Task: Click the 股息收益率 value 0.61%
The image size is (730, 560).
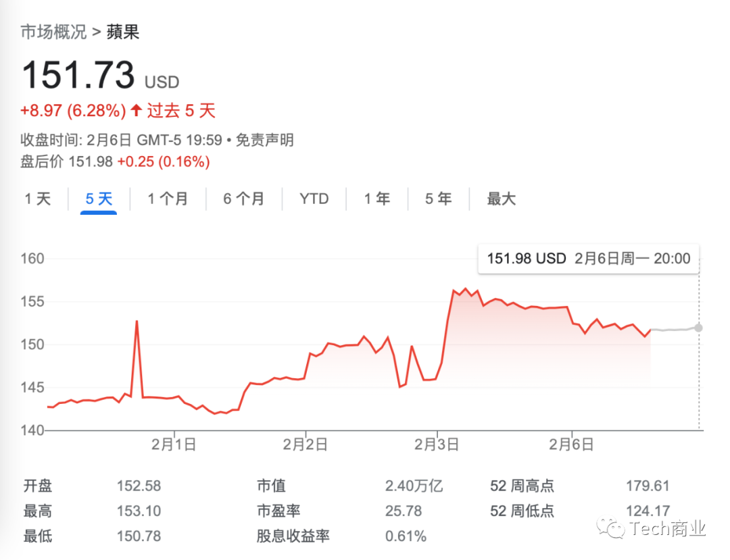Action: coord(406,536)
